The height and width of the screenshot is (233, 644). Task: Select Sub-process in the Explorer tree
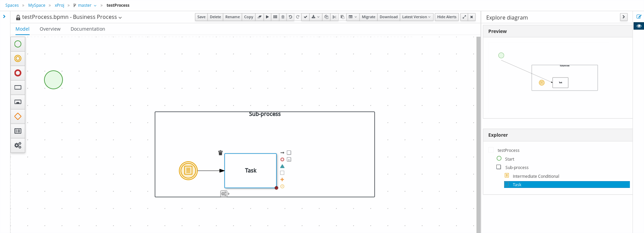coord(517,168)
